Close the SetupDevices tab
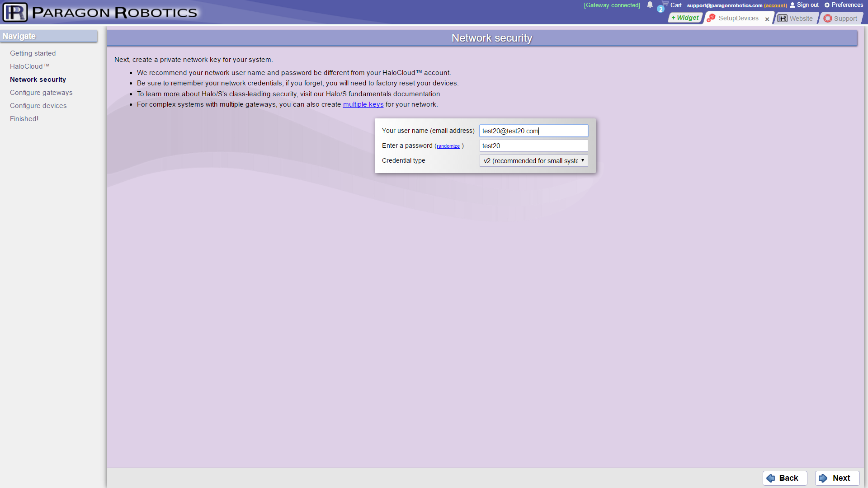Screen dimensions: 868x488 click(767, 19)
